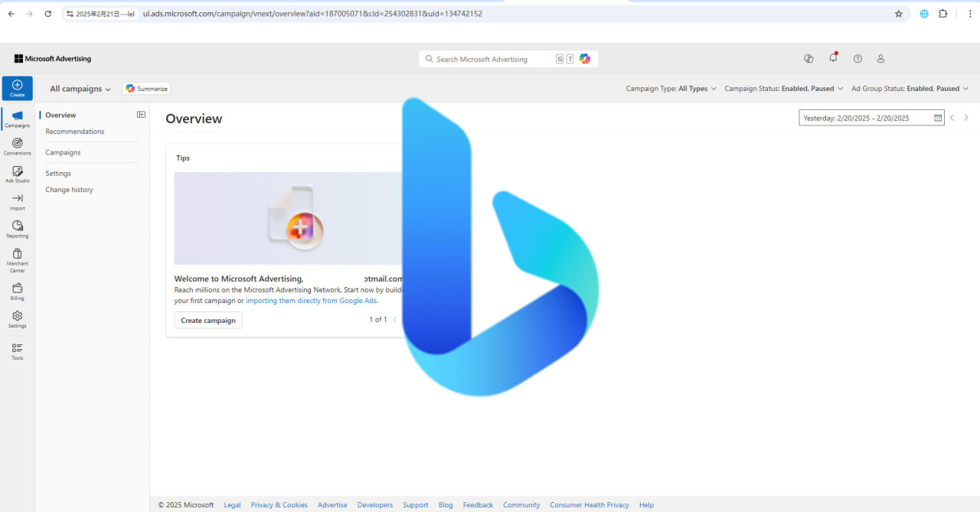Open Merchant Center in the left rail
The height and width of the screenshot is (512, 980).
[17, 260]
